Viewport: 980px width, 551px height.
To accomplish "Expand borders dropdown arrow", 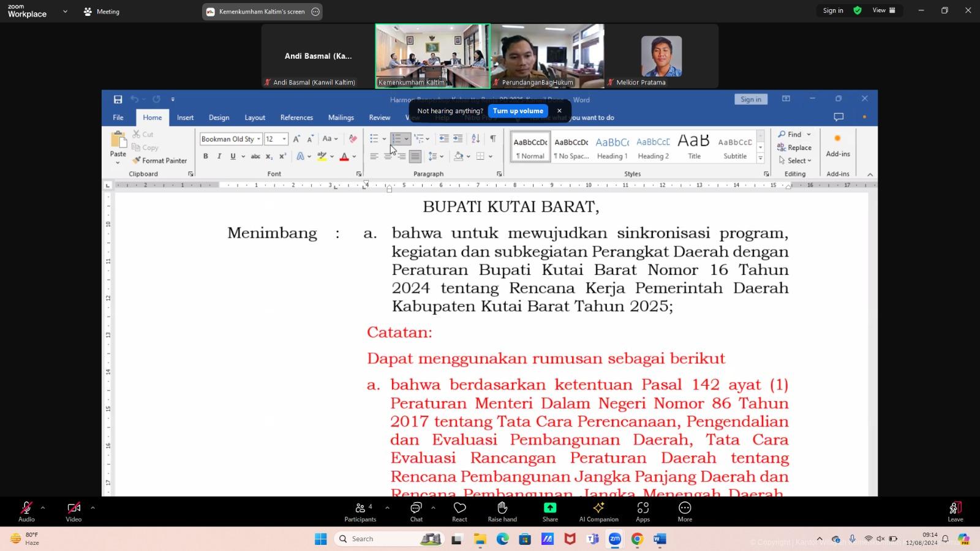I will click(x=491, y=157).
